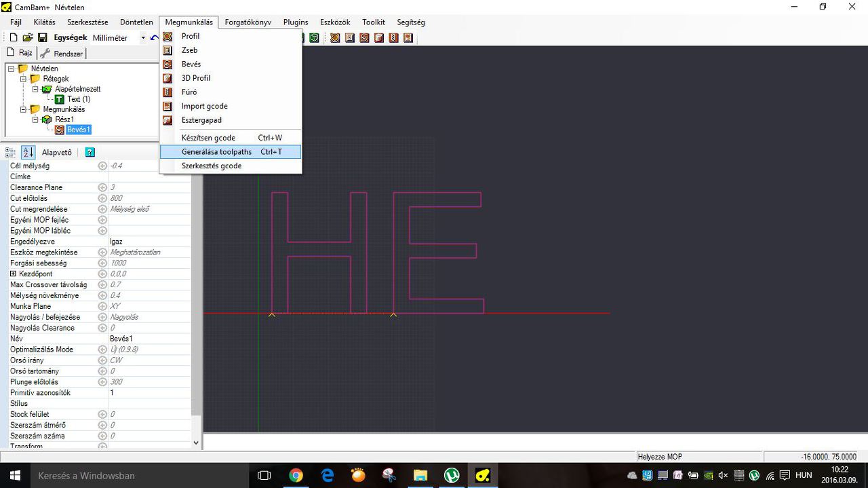Click the new file icon in toolbar
The image size is (868, 488).
(13, 38)
